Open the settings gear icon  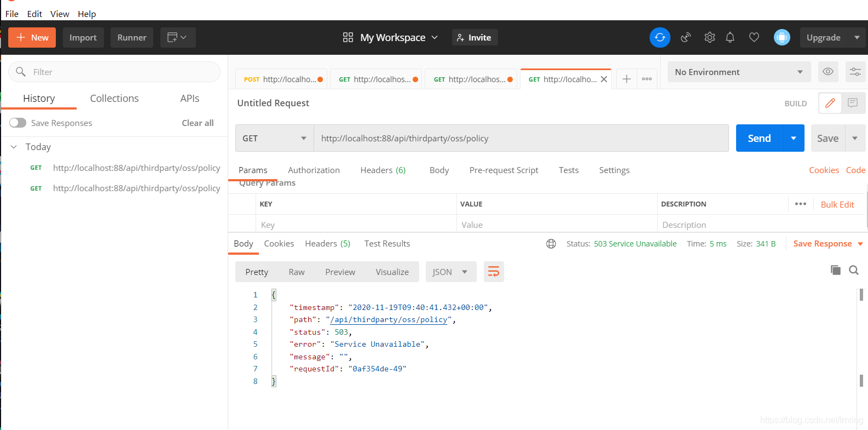[x=709, y=37]
